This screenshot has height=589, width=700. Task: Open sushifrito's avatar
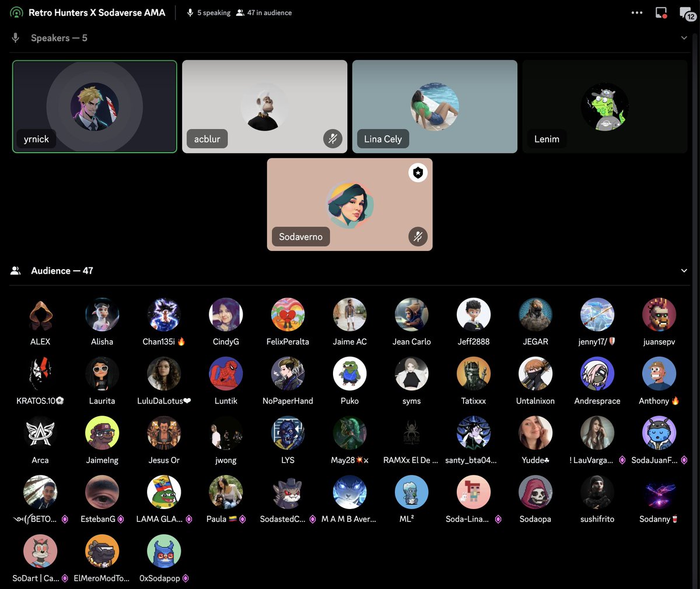597,492
